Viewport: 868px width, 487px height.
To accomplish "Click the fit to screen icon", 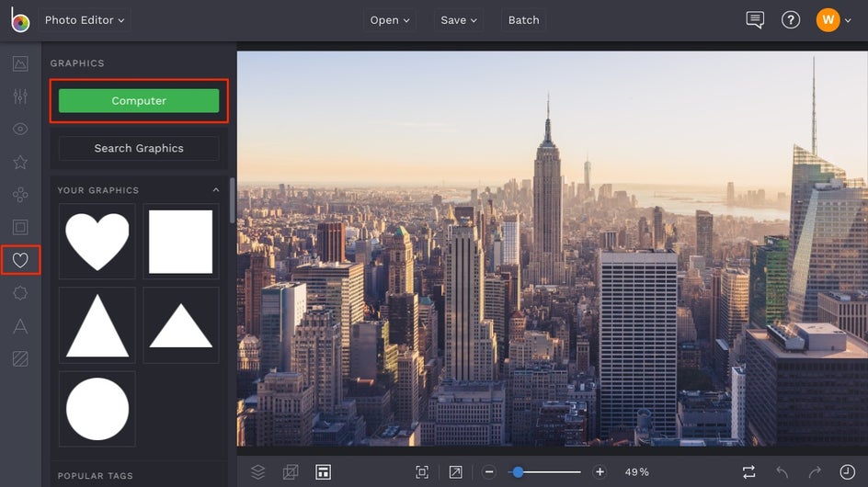I will (422, 472).
